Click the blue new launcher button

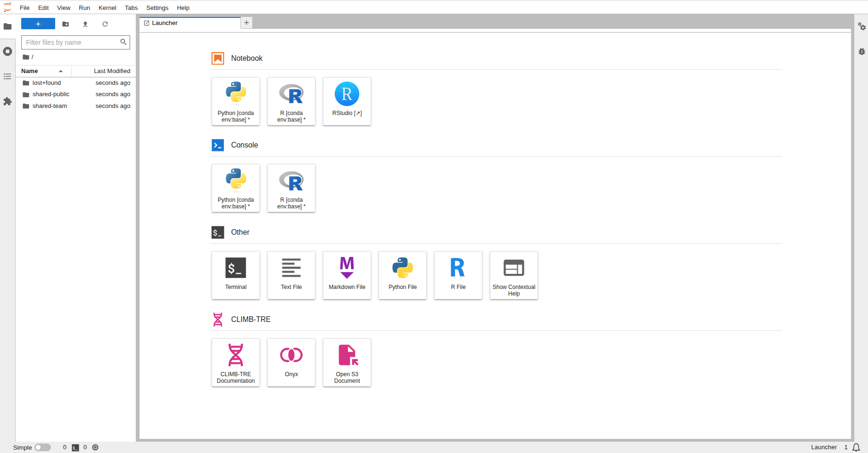click(x=38, y=24)
